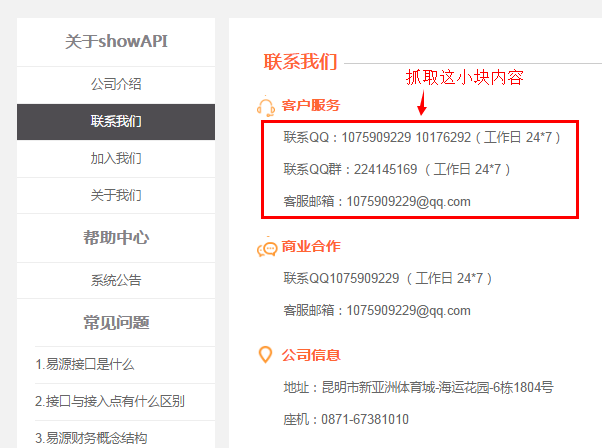
Task: Click the 联系我们 page title
Action: (300, 62)
